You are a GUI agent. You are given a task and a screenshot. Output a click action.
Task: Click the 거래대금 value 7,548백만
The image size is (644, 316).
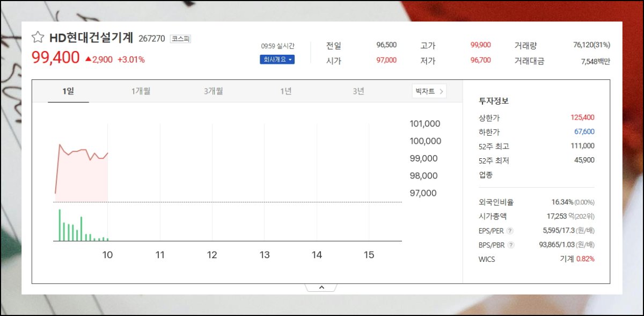click(x=596, y=61)
